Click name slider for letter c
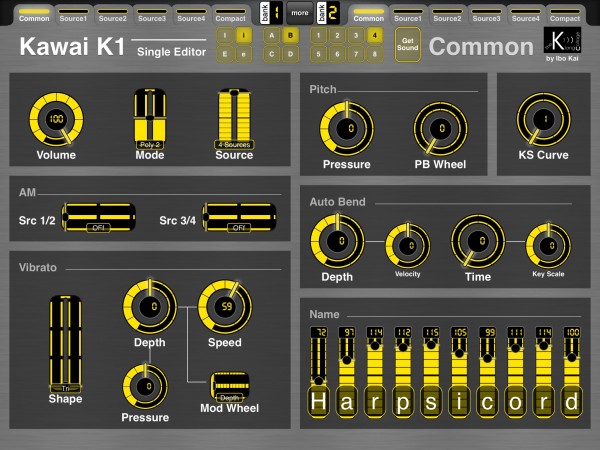600x450 pixels. click(x=487, y=372)
